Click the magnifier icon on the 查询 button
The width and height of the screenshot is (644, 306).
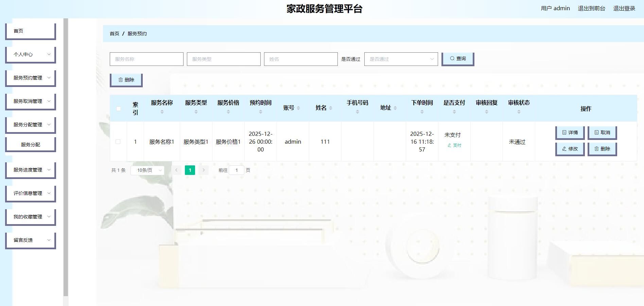(452, 58)
